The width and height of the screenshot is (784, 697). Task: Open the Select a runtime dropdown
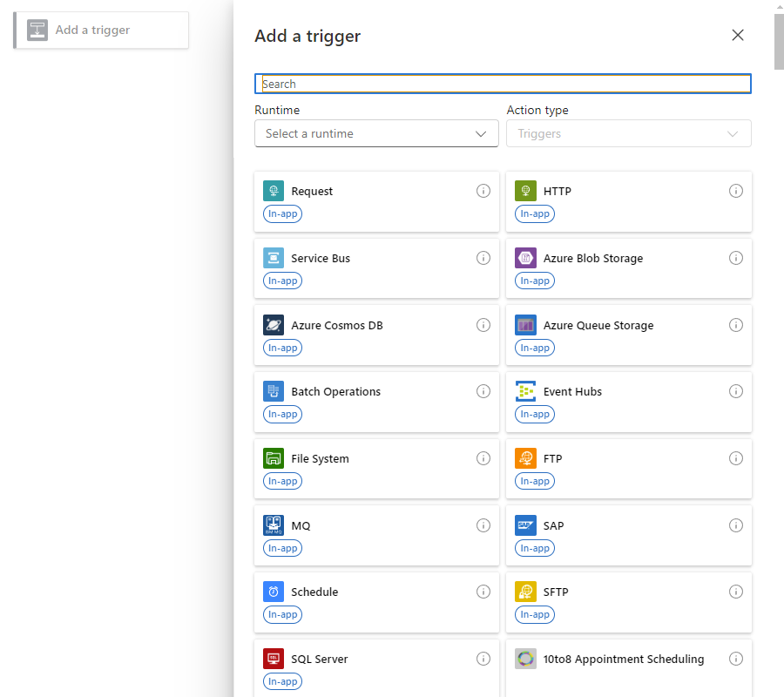[376, 133]
